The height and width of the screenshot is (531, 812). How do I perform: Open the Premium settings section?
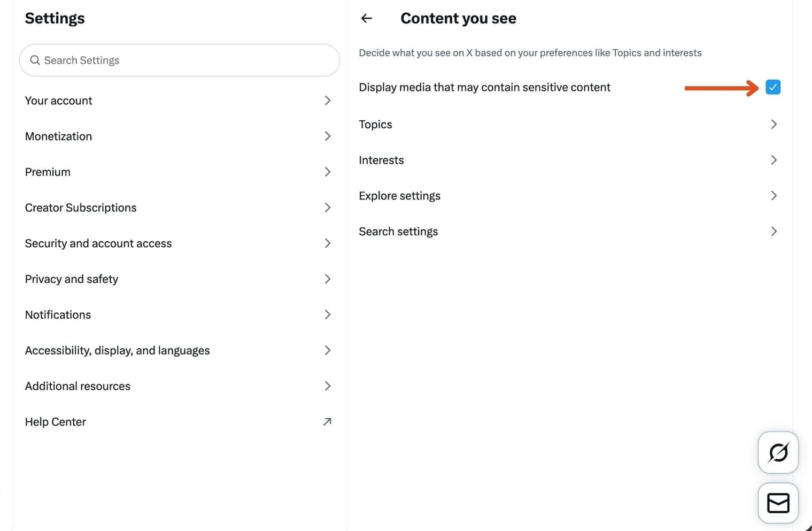pyautogui.click(x=48, y=172)
